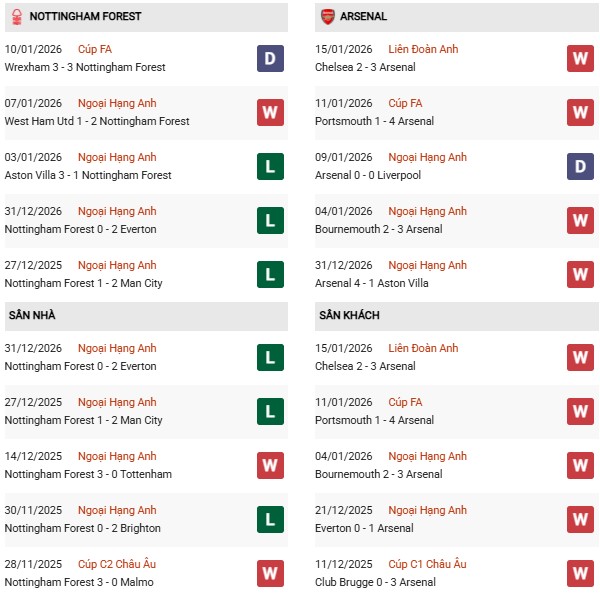The width and height of the screenshot is (600, 595).
Task: Click L badge for Brighton match
Action: pyautogui.click(x=270, y=520)
